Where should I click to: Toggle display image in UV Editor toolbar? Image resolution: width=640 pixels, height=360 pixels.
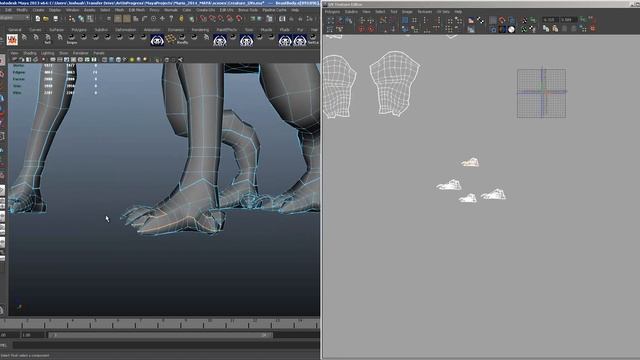click(471, 20)
